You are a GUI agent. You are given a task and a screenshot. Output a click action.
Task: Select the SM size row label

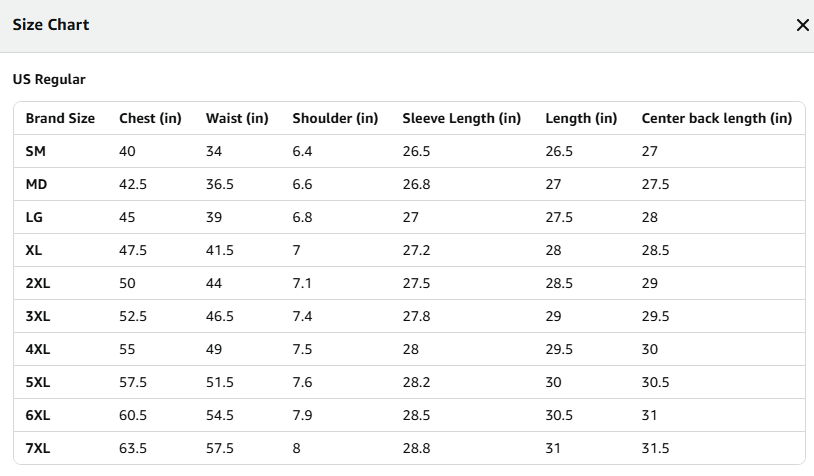[x=35, y=151]
